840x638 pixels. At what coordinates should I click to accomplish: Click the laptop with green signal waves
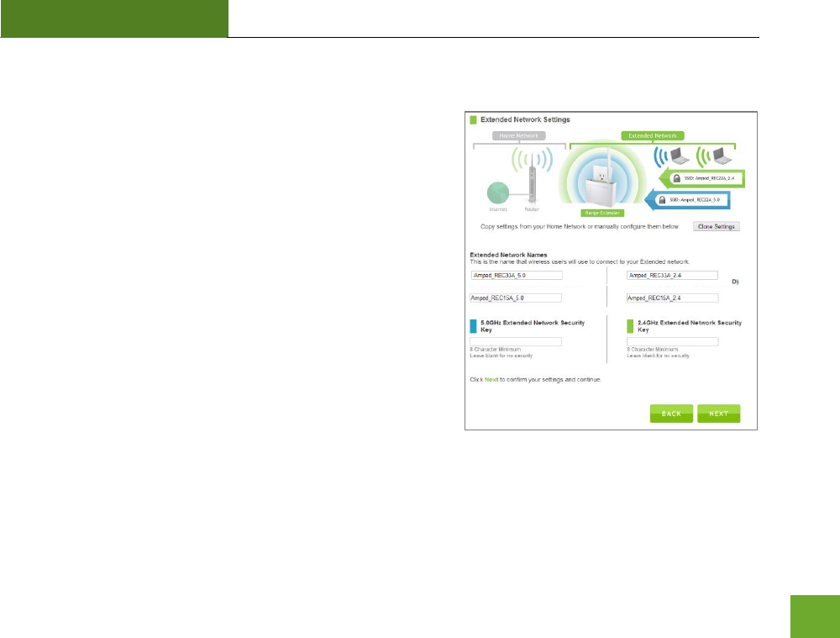(x=722, y=156)
